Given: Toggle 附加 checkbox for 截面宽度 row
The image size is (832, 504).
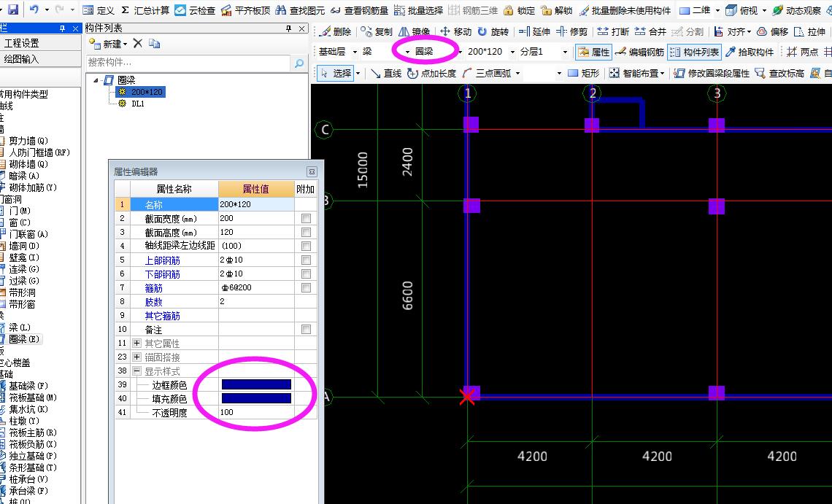Looking at the screenshot, I should pyautogui.click(x=306, y=218).
